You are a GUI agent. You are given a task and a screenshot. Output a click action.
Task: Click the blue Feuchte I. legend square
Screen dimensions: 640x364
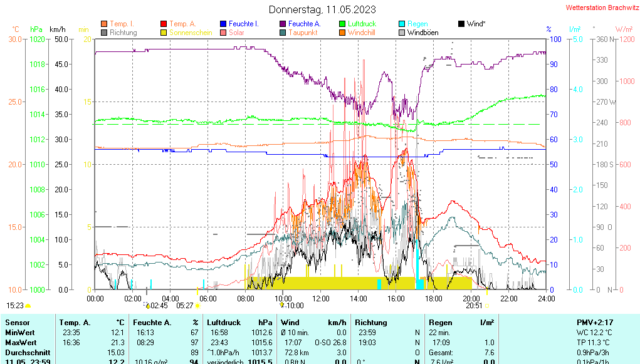tap(223, 24)
